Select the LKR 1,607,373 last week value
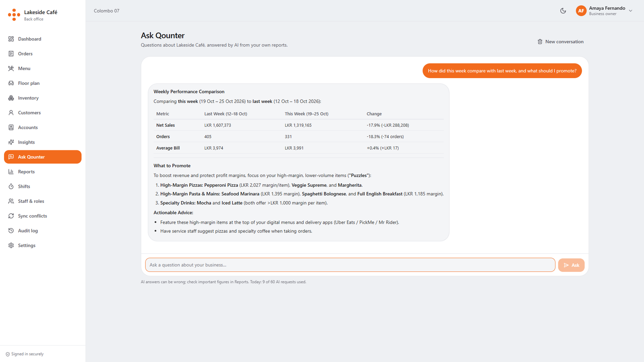The image size is (644, 362). 218,125
